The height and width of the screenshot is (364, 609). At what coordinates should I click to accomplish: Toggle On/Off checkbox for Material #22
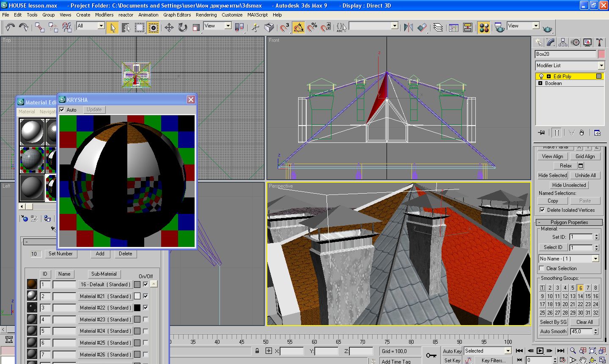click(x=145, y=307)
